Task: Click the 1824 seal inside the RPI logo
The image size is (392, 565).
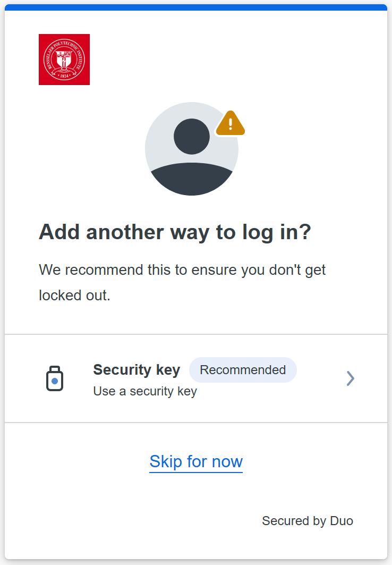Action: pos(64,75)
